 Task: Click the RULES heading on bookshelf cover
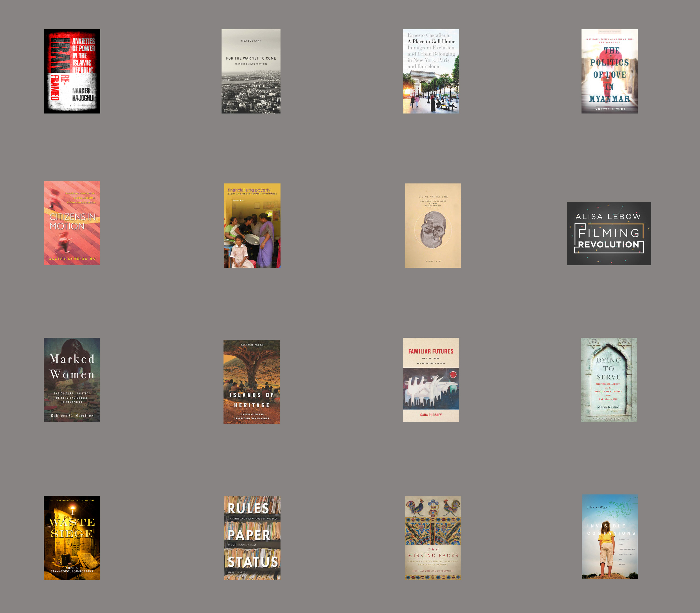click(x=248, y=508)
